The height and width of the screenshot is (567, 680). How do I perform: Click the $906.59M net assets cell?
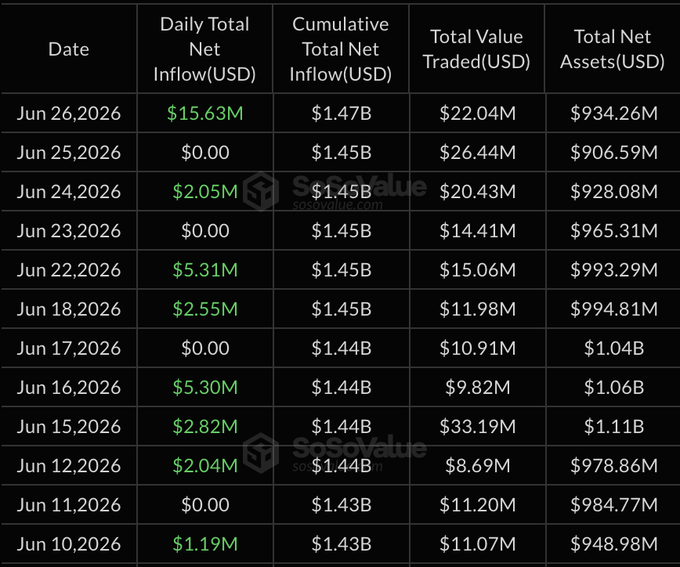pos(614,152)
